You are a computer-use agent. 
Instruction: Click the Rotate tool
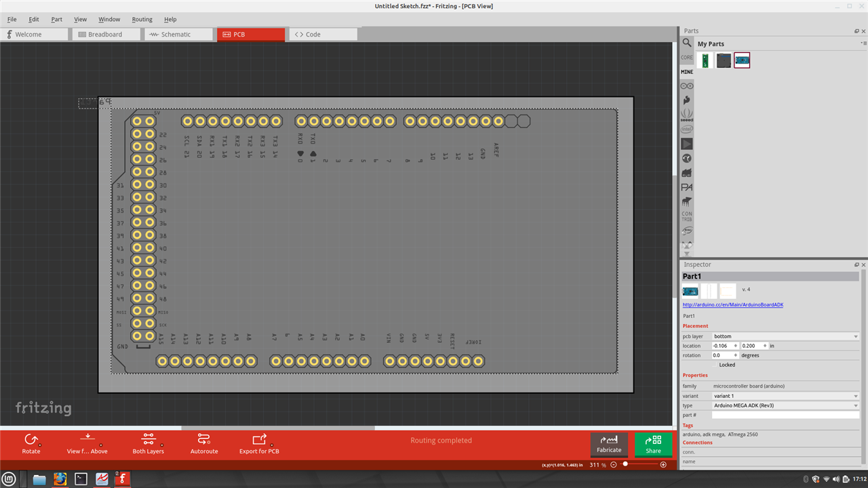31,444
